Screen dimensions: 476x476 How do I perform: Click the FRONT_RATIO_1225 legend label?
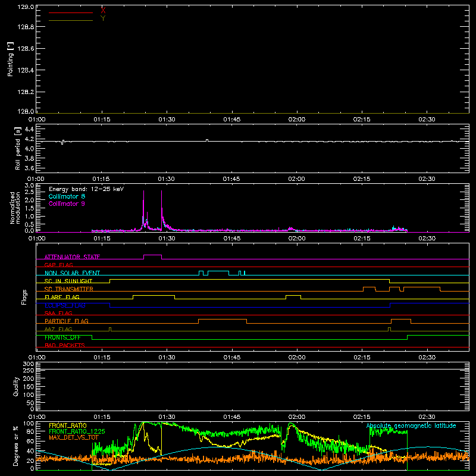[77, 431]
